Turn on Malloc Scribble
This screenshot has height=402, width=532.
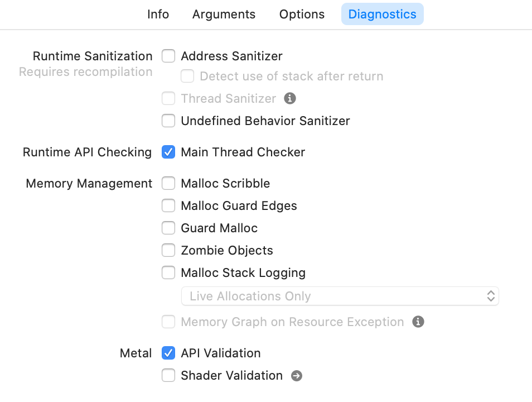click(168, 184)
